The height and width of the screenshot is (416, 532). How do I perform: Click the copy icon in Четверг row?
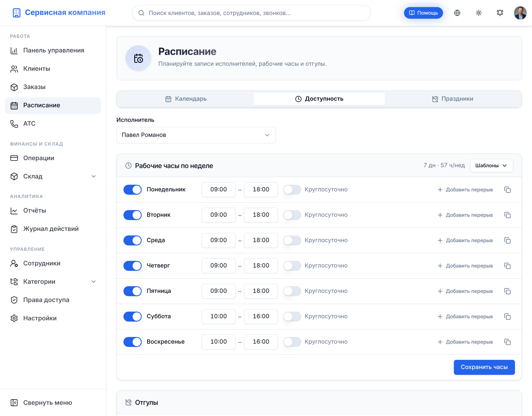click(507, 266)
